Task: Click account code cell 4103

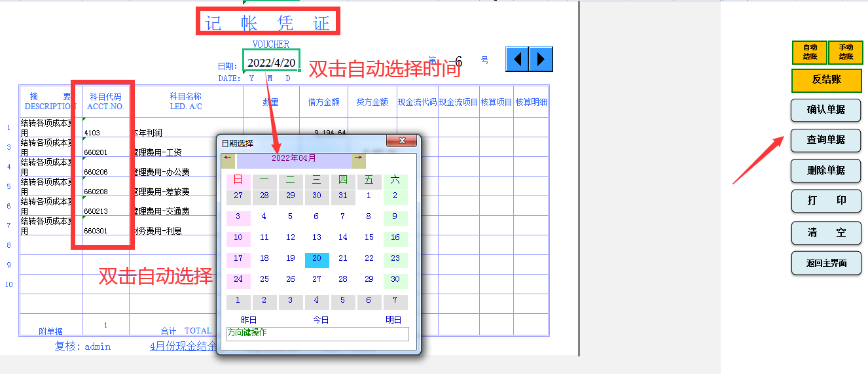Action: (106, 127)
